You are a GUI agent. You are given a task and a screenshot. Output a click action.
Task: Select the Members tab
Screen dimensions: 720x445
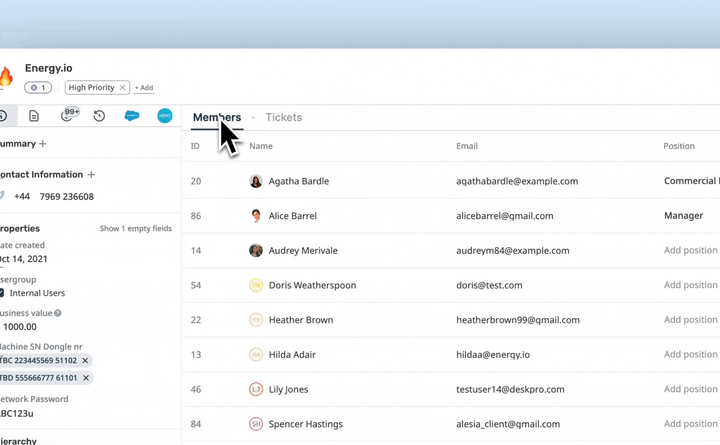216,117
